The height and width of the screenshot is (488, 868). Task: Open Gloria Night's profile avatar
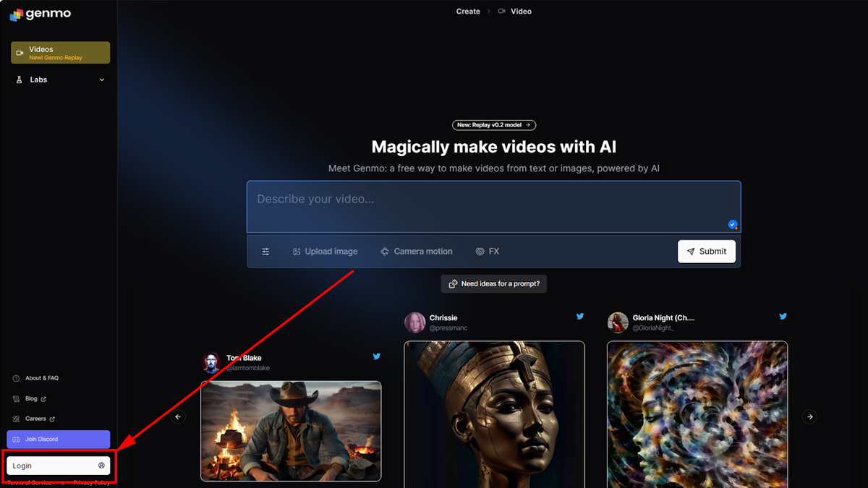point(618,322)
